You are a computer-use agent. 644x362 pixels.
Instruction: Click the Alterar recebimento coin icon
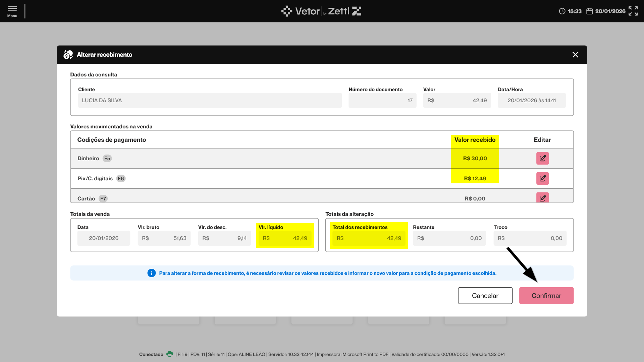(68, 55)
